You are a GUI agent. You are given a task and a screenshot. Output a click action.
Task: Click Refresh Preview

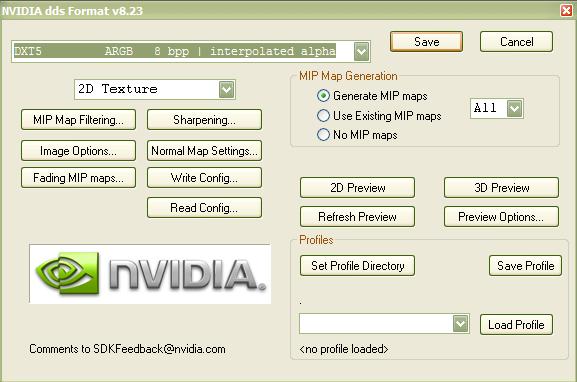(x=357, y=217)
